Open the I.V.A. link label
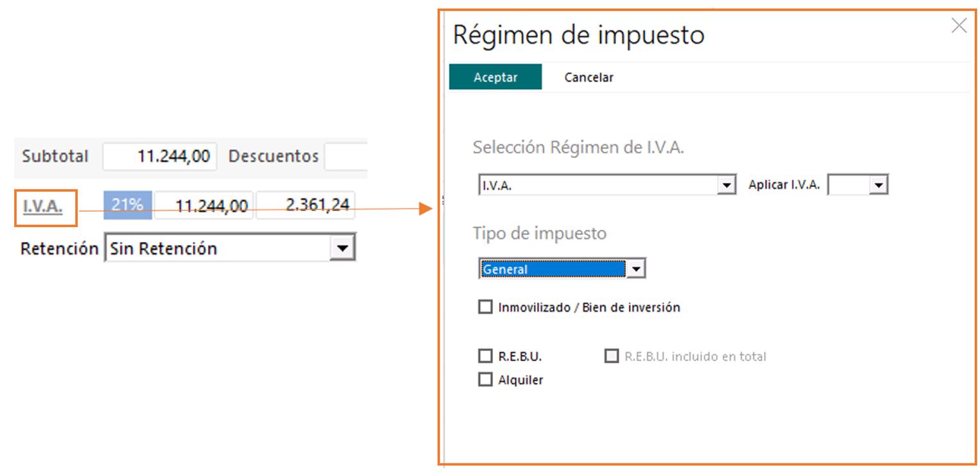Image resolution: width=980 pixels, height=473 pixels. (43, 206)
